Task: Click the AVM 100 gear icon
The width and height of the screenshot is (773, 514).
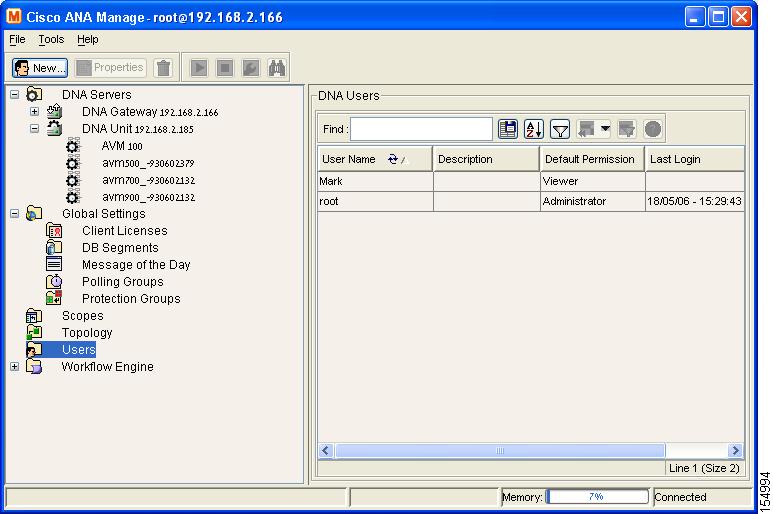Action: tap(72, 146)
